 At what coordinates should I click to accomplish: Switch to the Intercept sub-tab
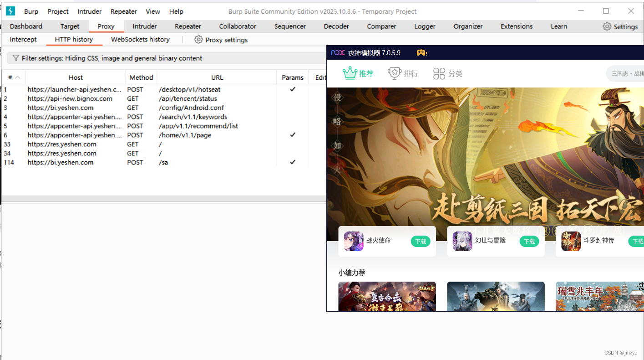[23, 40]
